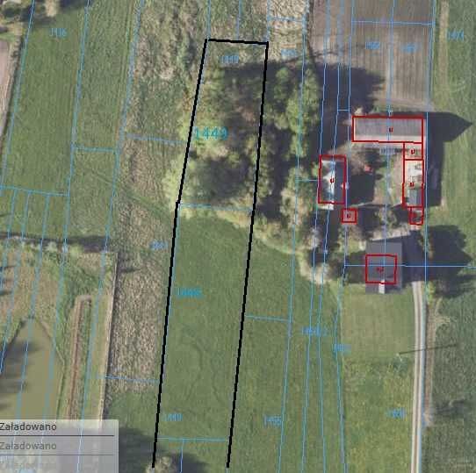Click the small red building at the east row's bottom end

pyautogui.click(x=416, y=216)
